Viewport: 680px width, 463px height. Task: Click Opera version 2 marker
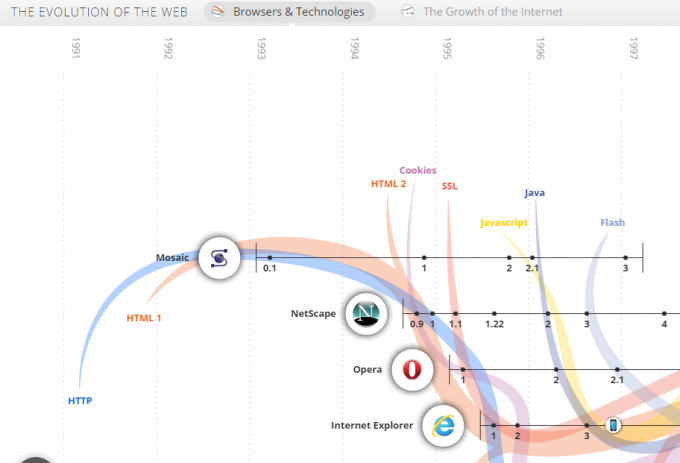[x=556, y=370]
